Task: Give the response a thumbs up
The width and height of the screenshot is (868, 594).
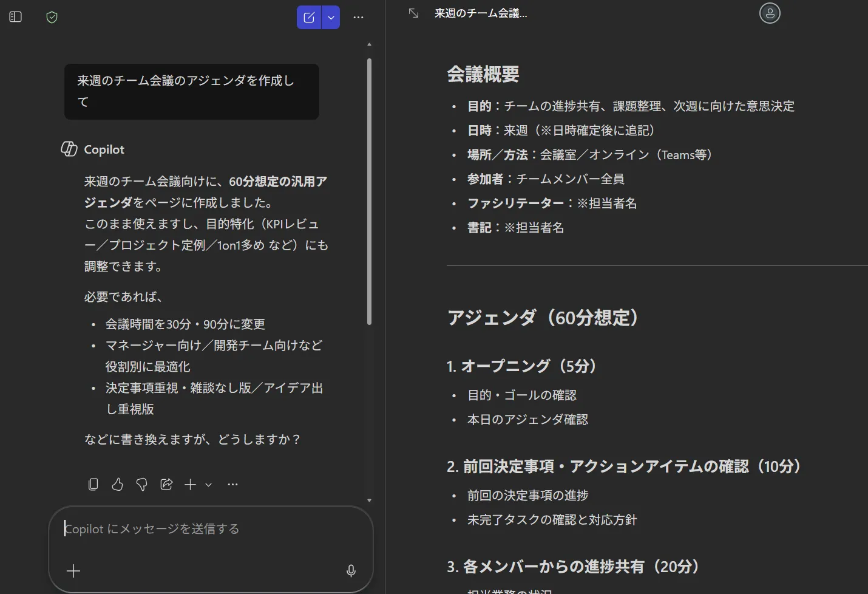Action: point(117,484)
